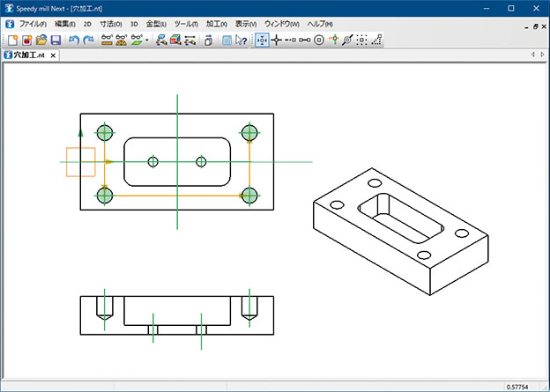Toggle the highlighted snap mode button
Screen dimensions: 550x392
tap(262, 41)
